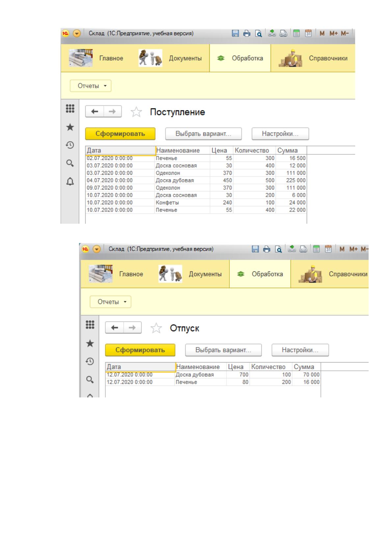Open history icon in Отпуск window sidebar
This screenshot has width=392, height=554.
click(90, 361)
